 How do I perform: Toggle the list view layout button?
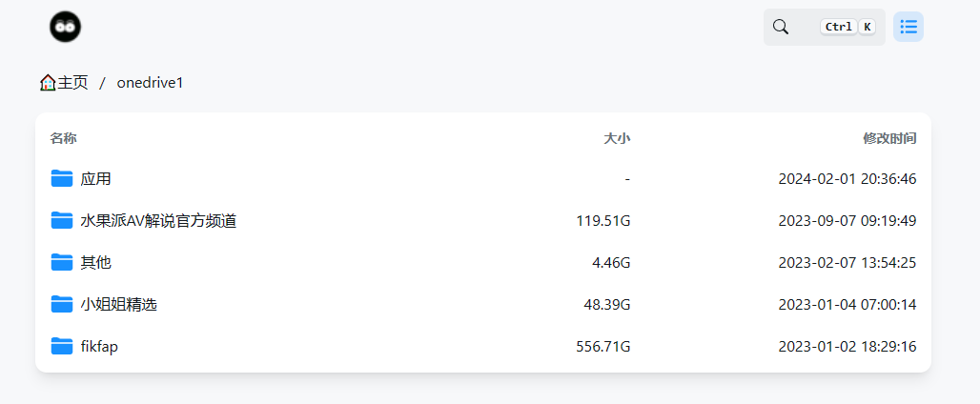pyautogui.click(x=909, y=27)
